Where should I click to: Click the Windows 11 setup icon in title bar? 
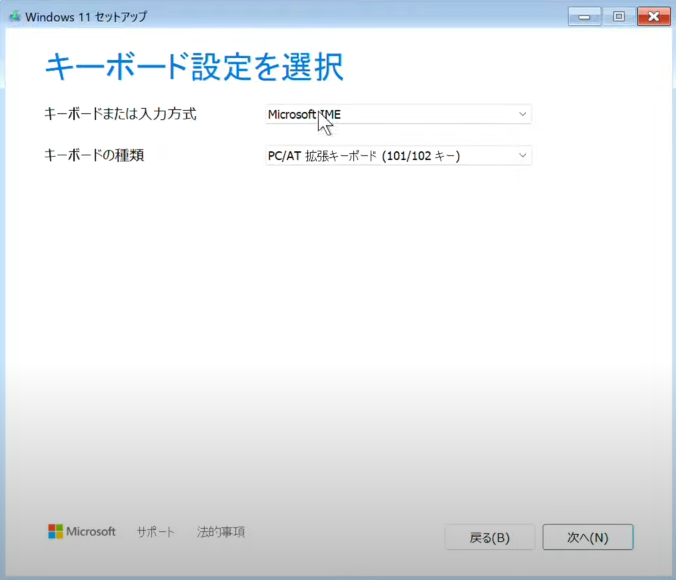pos(15,17)
